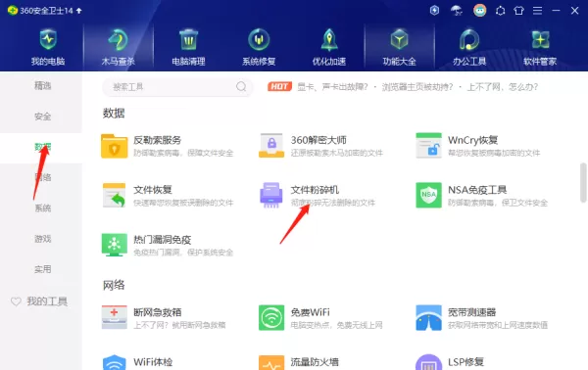588x370 pixels.
Task: Open 我的电脑 shield icon
Action: pyautogui.click(x=48, y=40)
